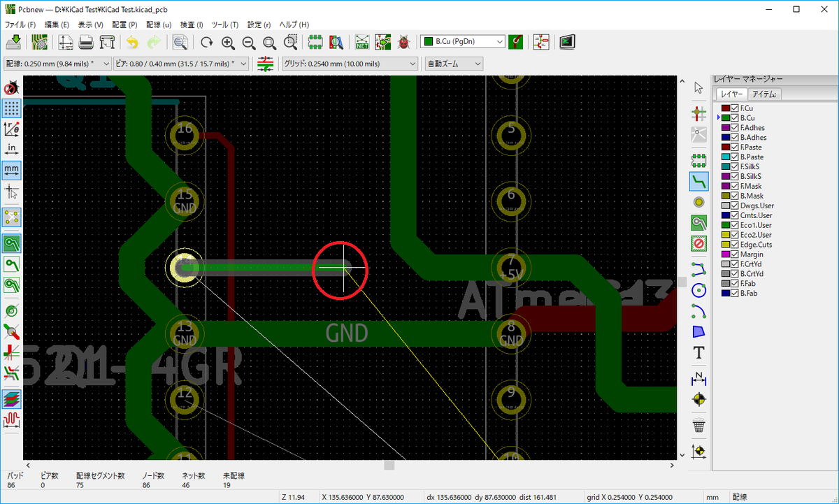The width and height of the screenshot is (839, 504).
Task: Open the scripting console icon
Action: coord(567,42)
